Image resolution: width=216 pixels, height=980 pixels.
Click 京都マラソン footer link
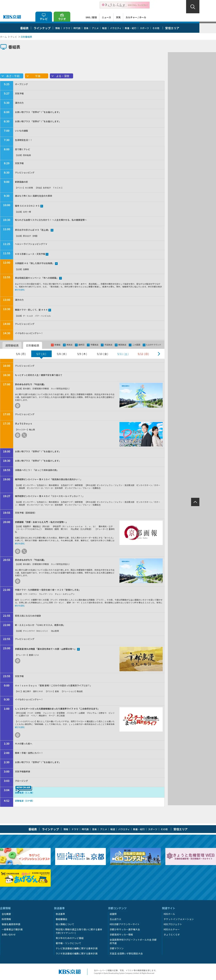point(117,948)
